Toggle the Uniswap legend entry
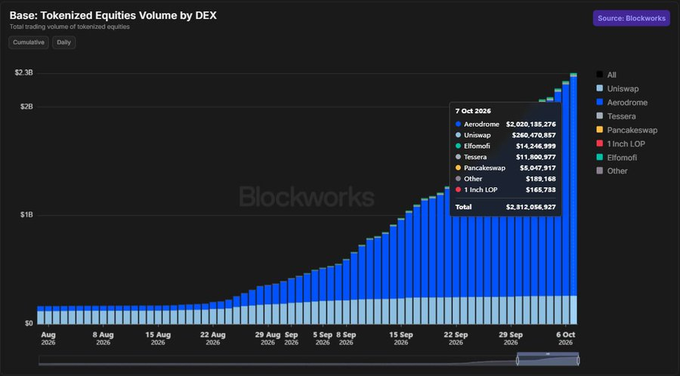This screenshot has width=680, height=376. click(618, 89)
